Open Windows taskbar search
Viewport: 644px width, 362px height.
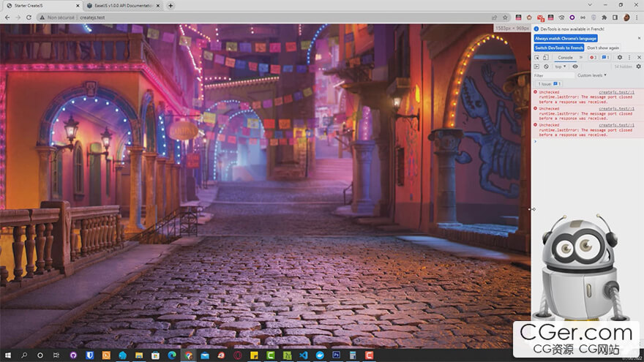(24, 355)
